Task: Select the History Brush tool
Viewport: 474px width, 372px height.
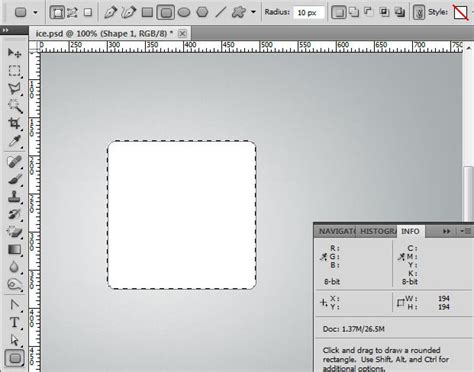Action: (14, 214)
